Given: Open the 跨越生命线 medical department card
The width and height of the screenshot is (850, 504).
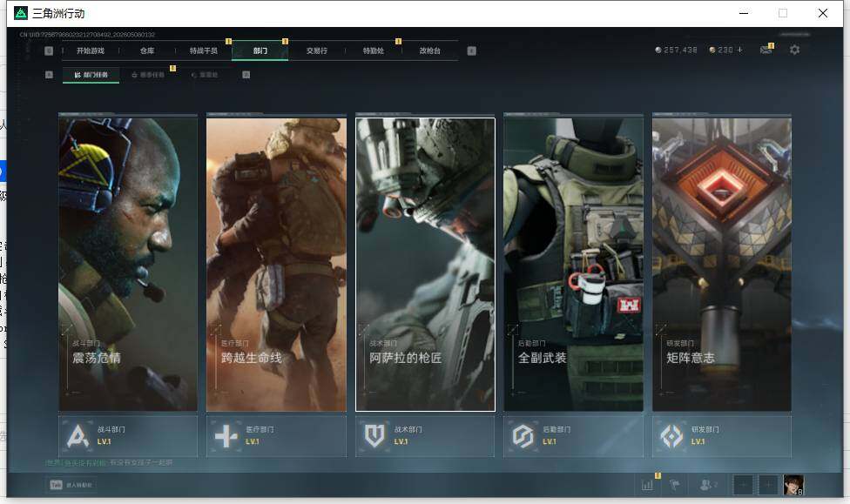Looking at the screenshot, I should [x=276, y=264].
